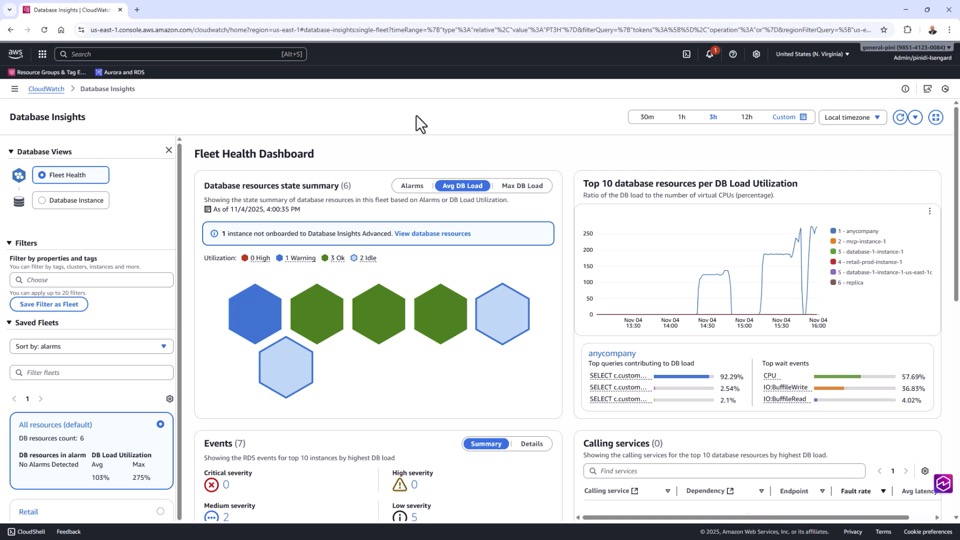Viewport: 960px width, 540px height.
Task: Collapse the Filters section
Action: click(9, 243)
